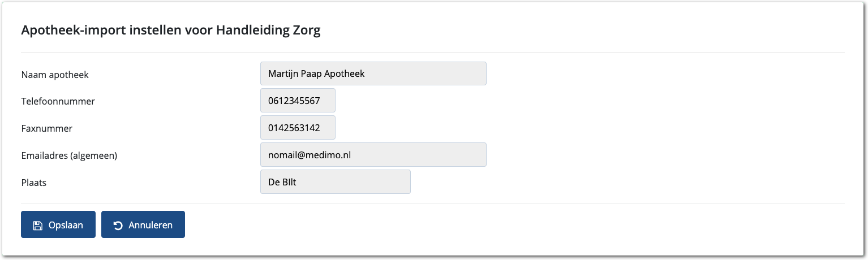Image resolution: width=868 pixels, height=260 pixels.
Task: Click the 'Plaats' label text
Action: coord(33,183)
